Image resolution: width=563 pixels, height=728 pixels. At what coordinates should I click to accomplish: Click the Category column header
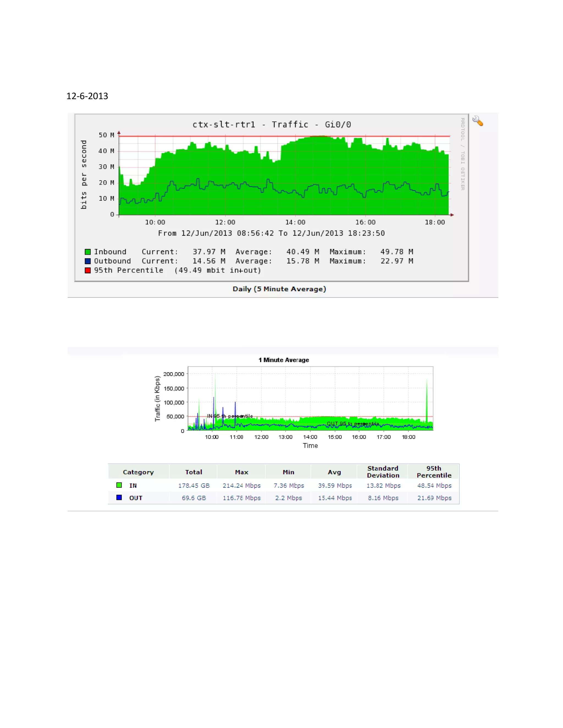[138, 472]
